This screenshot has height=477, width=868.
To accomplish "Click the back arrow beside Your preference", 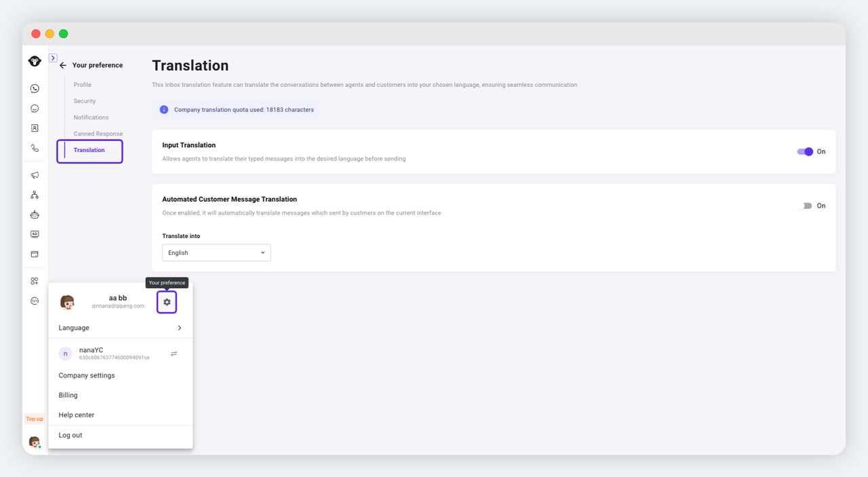I will click(x=63, y=66).
